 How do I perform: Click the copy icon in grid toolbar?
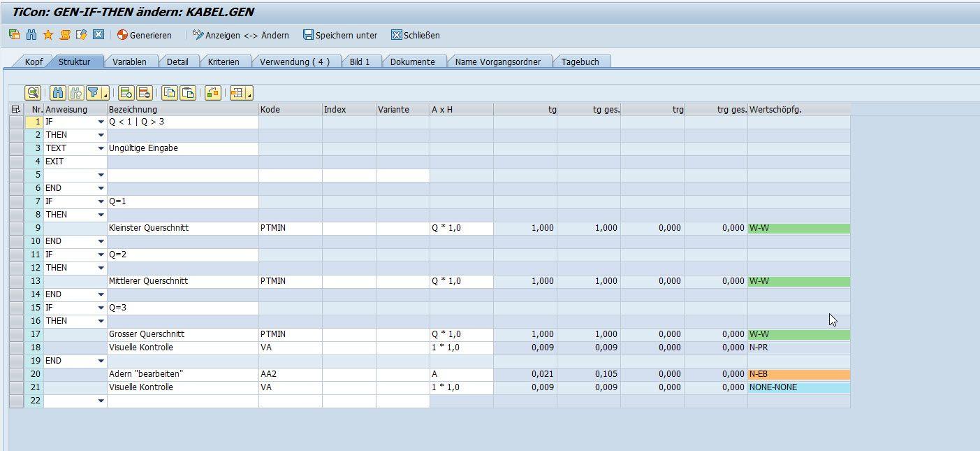tap(169, 92)
